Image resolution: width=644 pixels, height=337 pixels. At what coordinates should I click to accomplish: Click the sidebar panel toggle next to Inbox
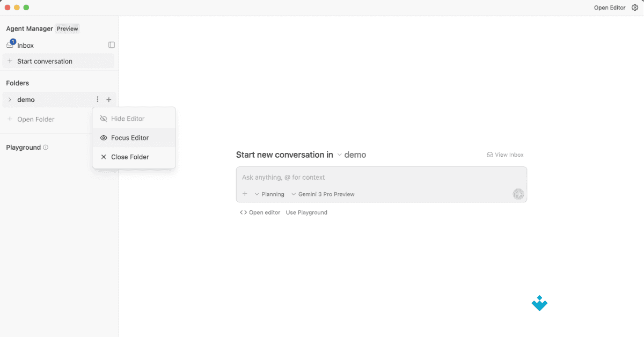click(111, 45)
